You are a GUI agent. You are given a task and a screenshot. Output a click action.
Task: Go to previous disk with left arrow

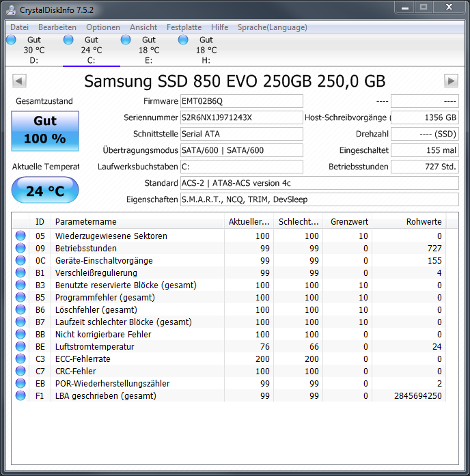(19, 81)
